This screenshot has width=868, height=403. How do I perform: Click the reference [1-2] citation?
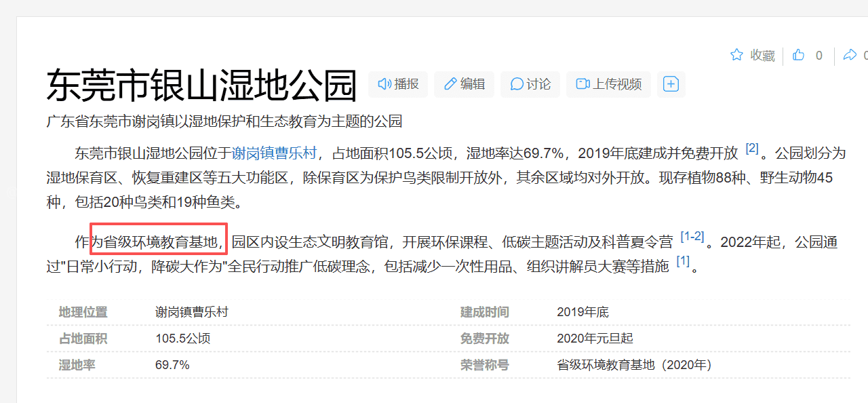692,237
